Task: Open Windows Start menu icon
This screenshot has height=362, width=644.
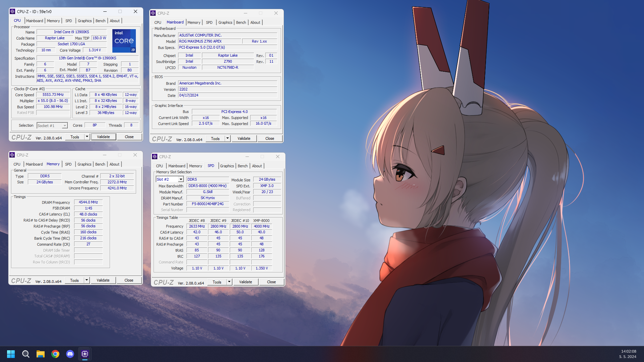Action: click(x=11, y=354)
